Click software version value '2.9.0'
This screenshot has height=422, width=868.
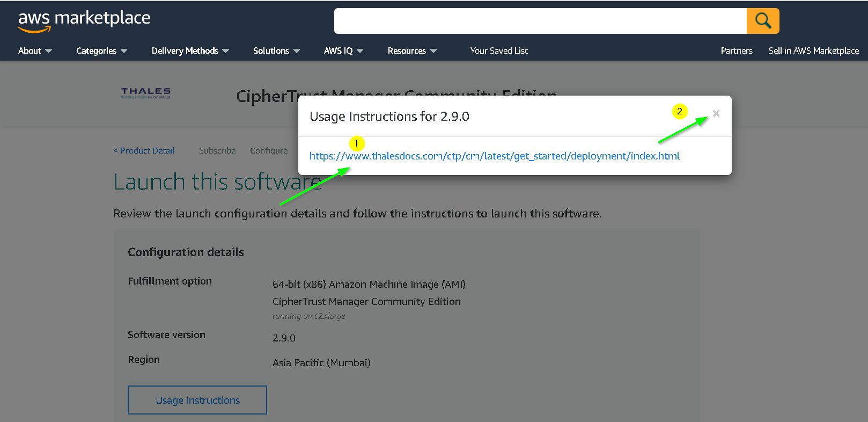click(x=284, y=338)
